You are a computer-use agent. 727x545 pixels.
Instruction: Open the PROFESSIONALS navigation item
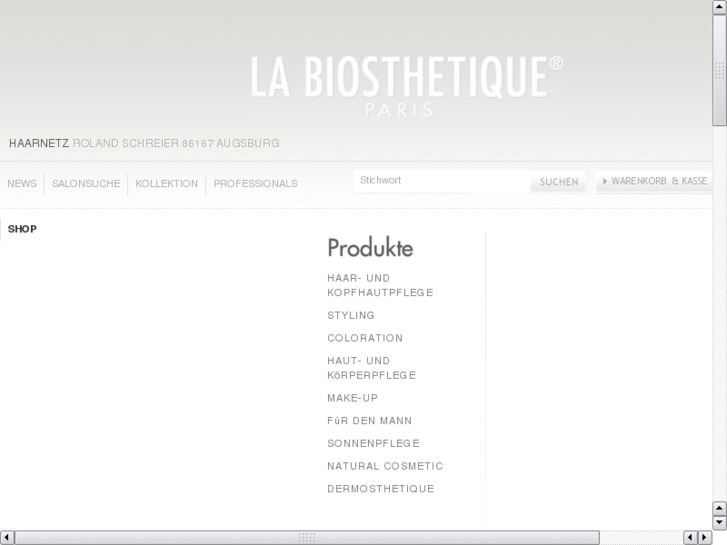(x=255, y=184)
